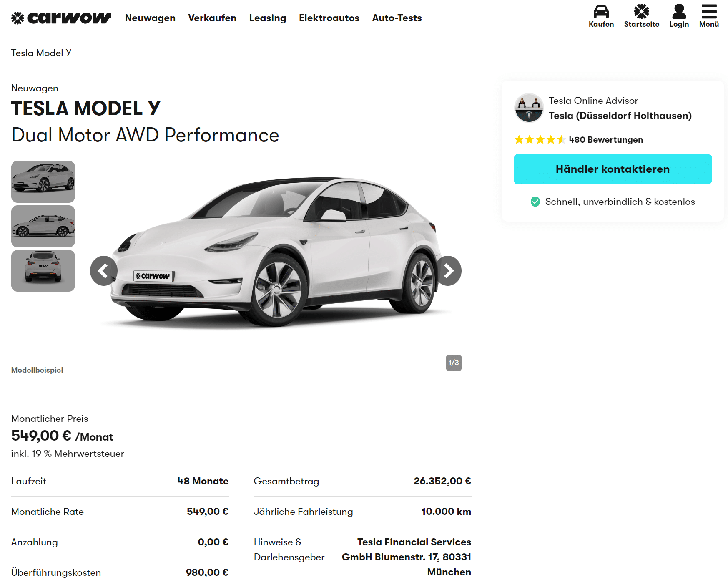Image resolution: width=728 pixels, height=585 pixels.
Task: Click inkl. 19 % Mehrwertsteuer note
Action: pyautogui.click(x=68, y=454)
